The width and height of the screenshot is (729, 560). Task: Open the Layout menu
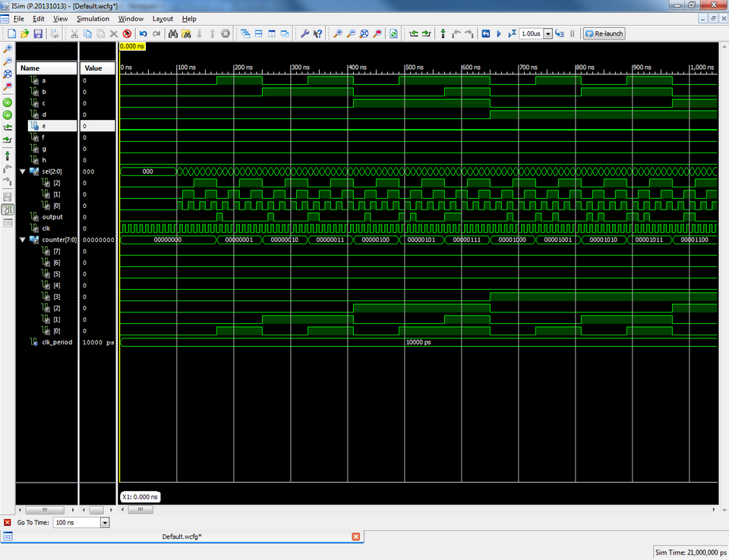point(163,18)
